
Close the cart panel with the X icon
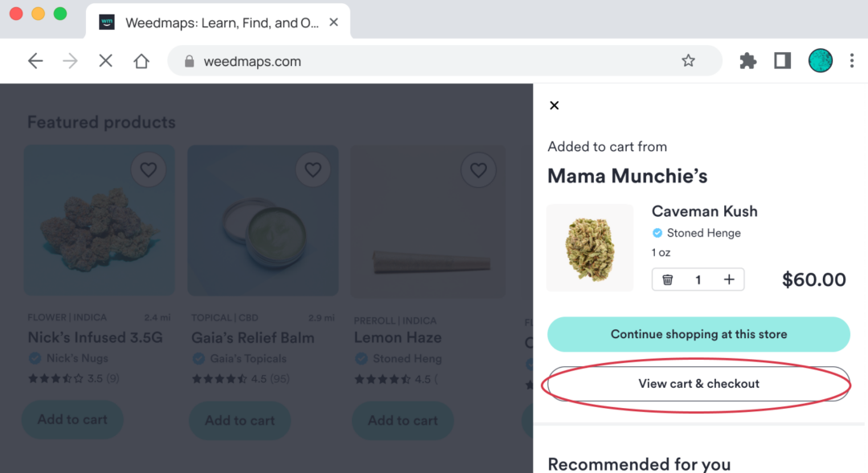(x=554, y=105)
